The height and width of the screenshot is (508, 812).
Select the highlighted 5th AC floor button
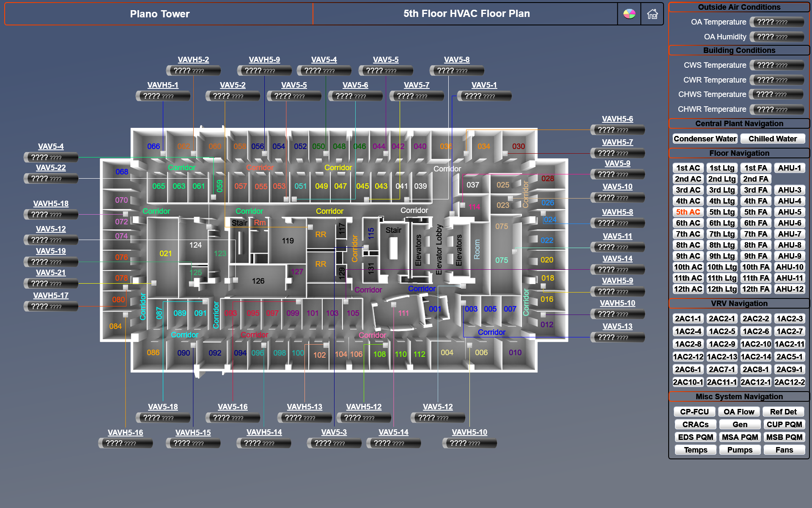pos(688,212)
